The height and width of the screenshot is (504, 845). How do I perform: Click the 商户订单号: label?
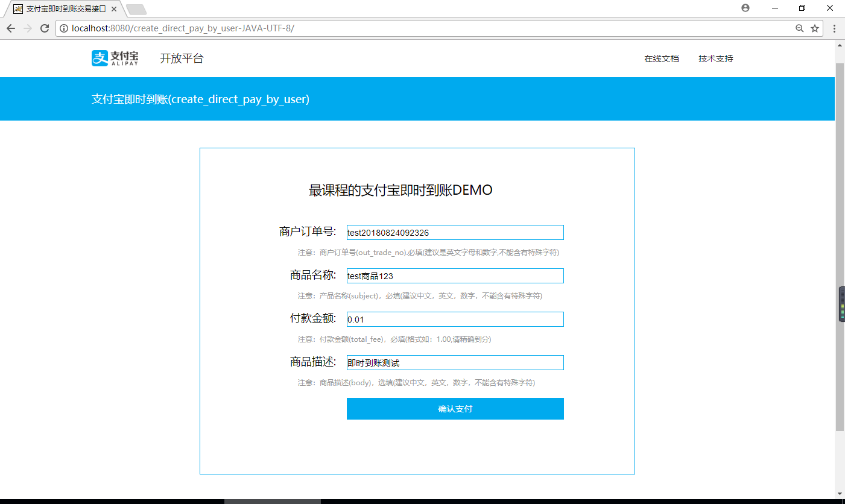(308, 232)
